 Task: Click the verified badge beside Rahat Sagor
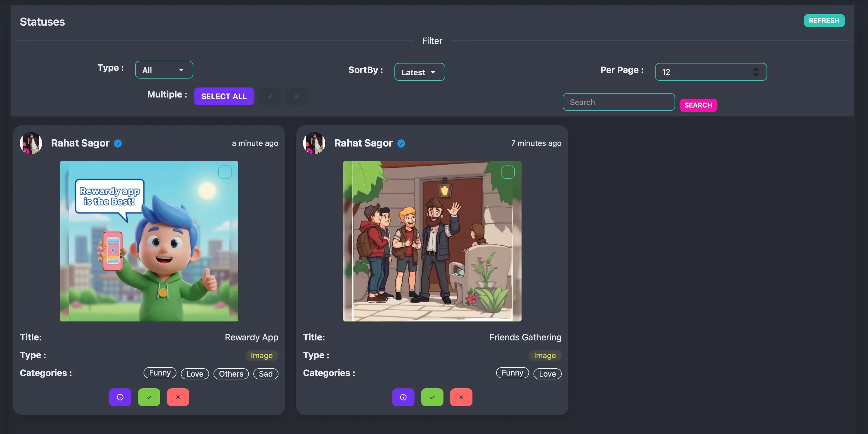pyautogui.click(x=118, y=143)
